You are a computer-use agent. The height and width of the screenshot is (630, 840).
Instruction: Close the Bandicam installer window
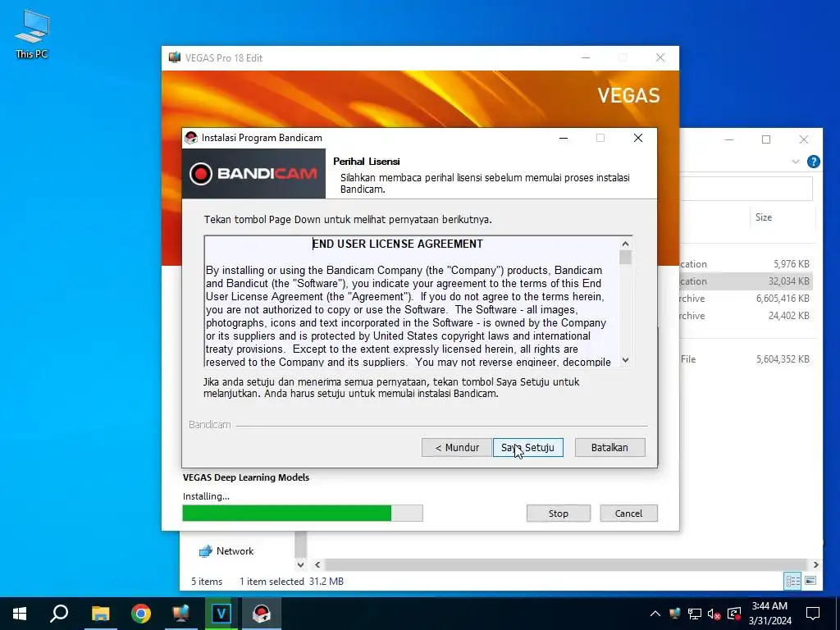[x=638, y=138]
